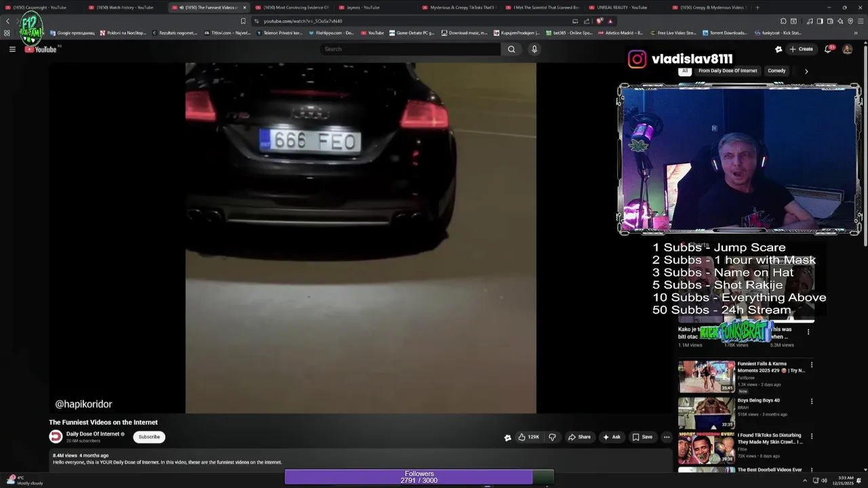The width and height of the screenshot is (868, 488).
Task: Save the video to a playlist
Action: (643, 437)
